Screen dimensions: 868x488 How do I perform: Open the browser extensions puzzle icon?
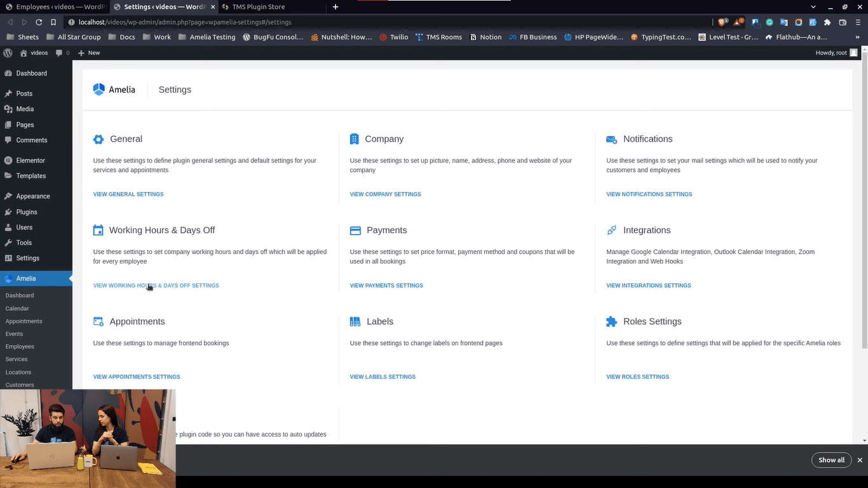point(827,22)
